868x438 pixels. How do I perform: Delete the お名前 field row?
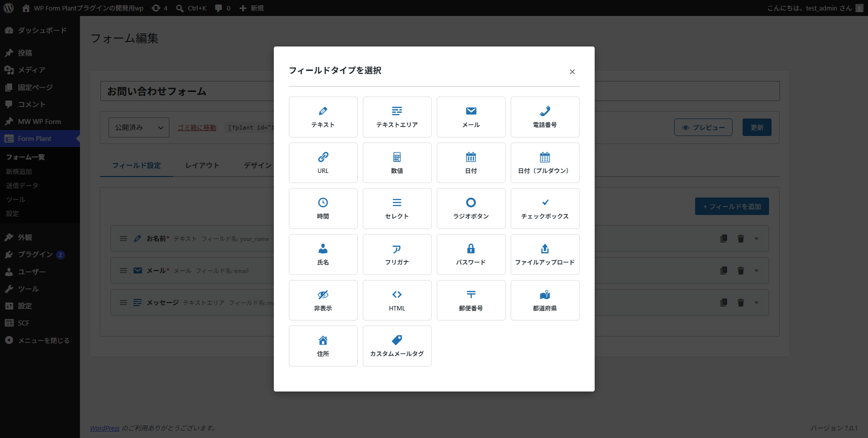point(741,238)
